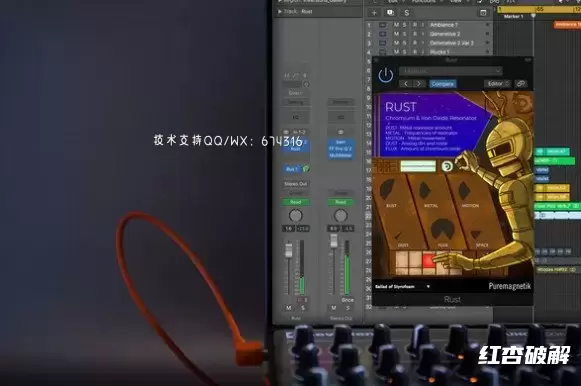This screenshot has height=386, width=581.
Task: Mute the Generative 2 track
Action: (396, 34)
